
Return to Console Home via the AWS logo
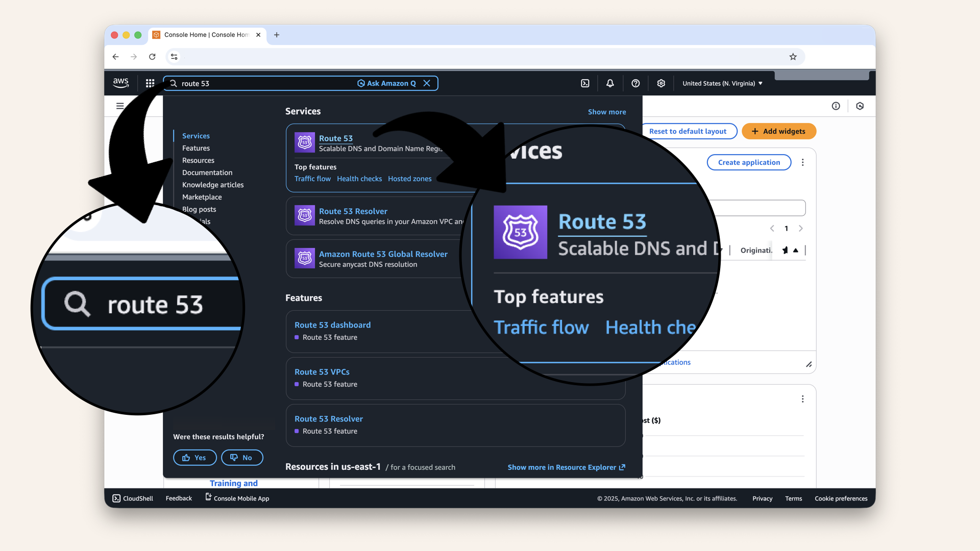pos(120,83)
